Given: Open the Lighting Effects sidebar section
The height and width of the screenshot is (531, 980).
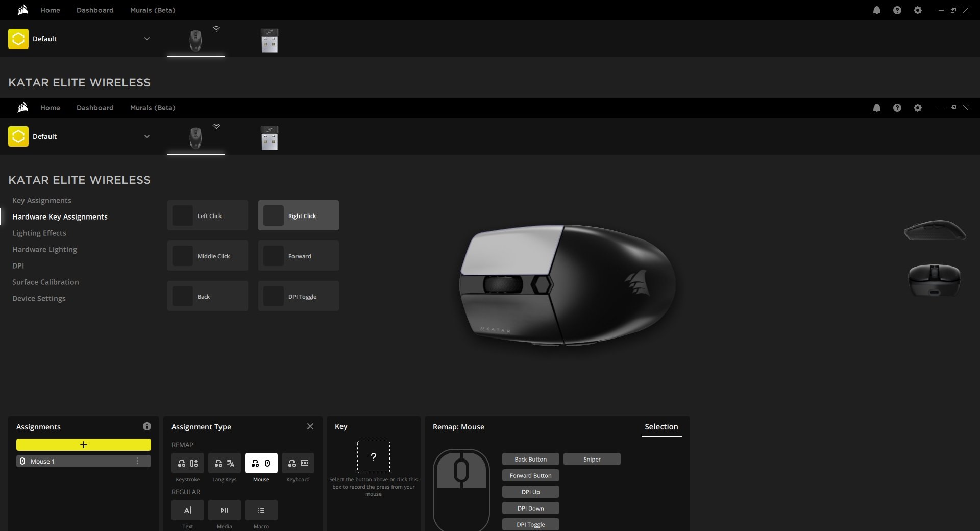Looking at the screenshot, I should pos(39,233).
